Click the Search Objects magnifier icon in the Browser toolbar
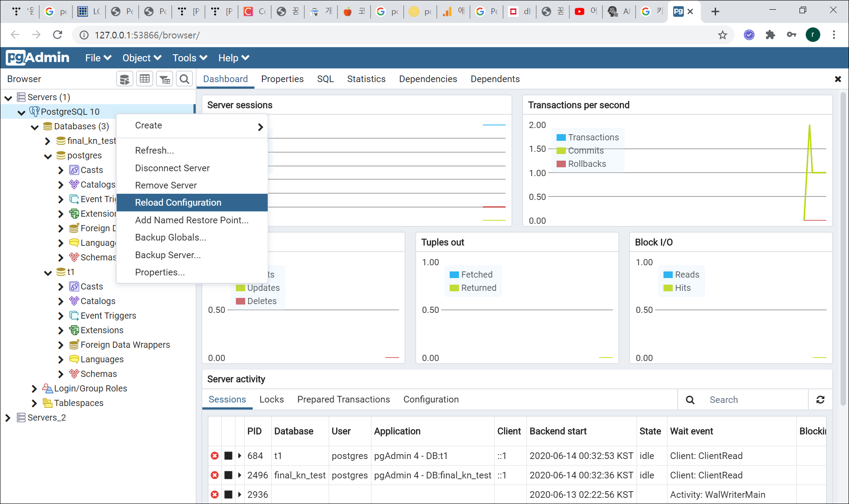The image size is (849, 504). (185, 79)
